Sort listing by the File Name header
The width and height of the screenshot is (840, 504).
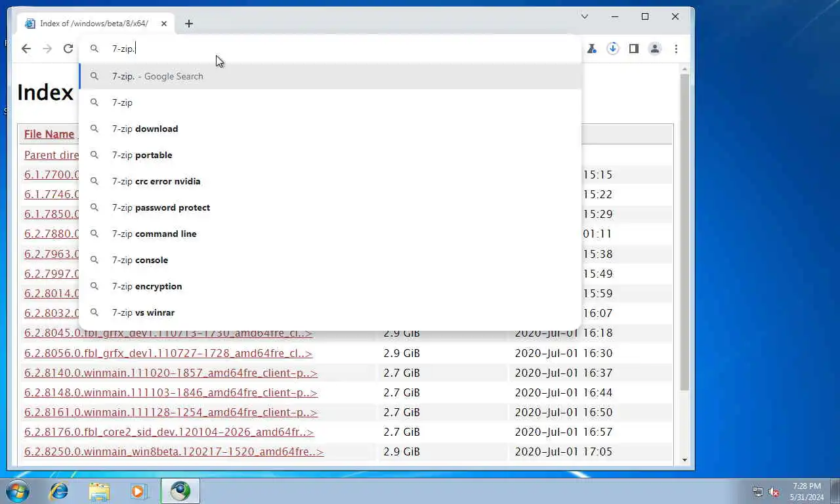(49, 134)
